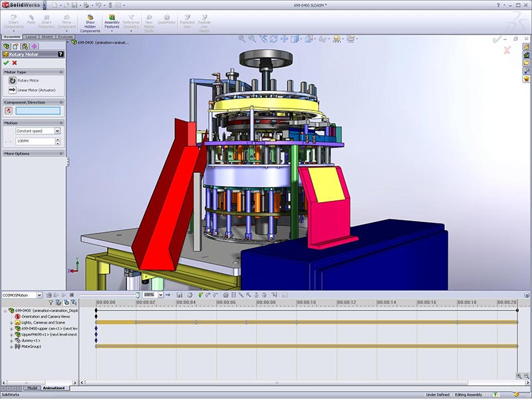Expand the More Options section

click(x=62, y=152)
